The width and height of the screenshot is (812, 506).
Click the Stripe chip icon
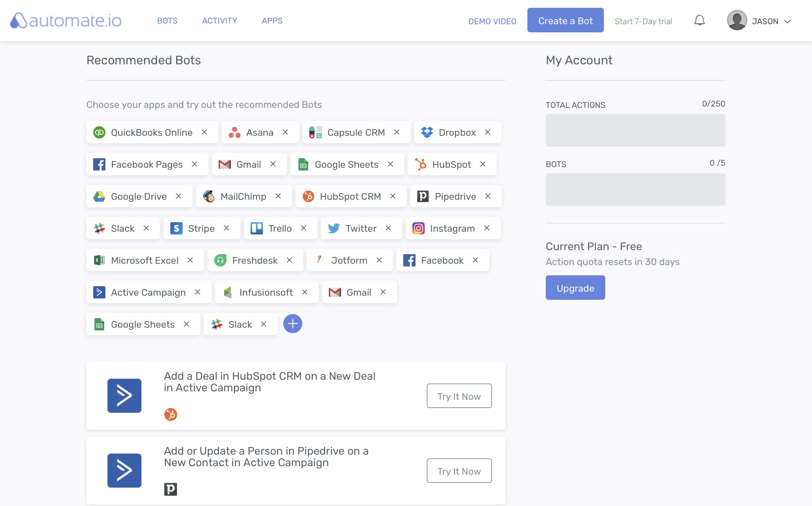pyautogui.click(x=176, y=228)
